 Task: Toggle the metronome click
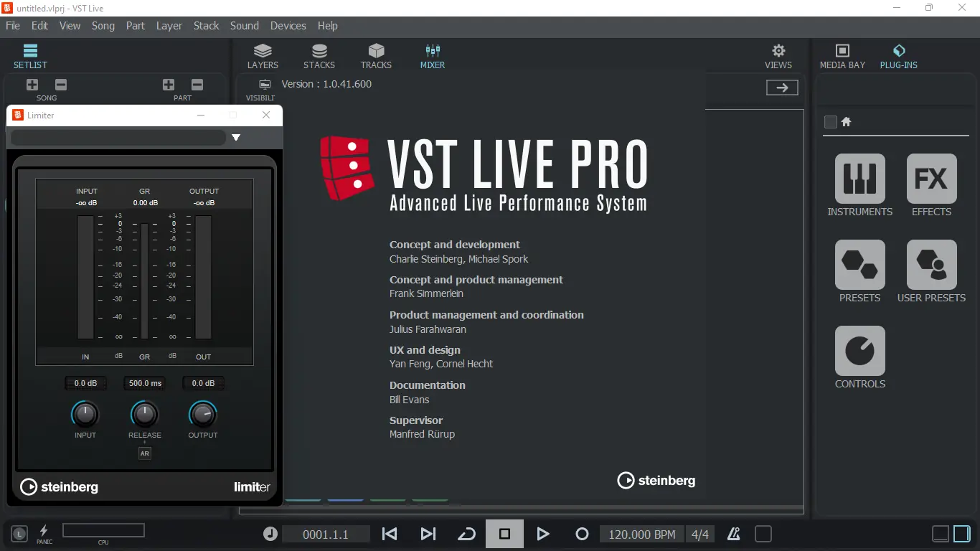(x=733, y=534)
